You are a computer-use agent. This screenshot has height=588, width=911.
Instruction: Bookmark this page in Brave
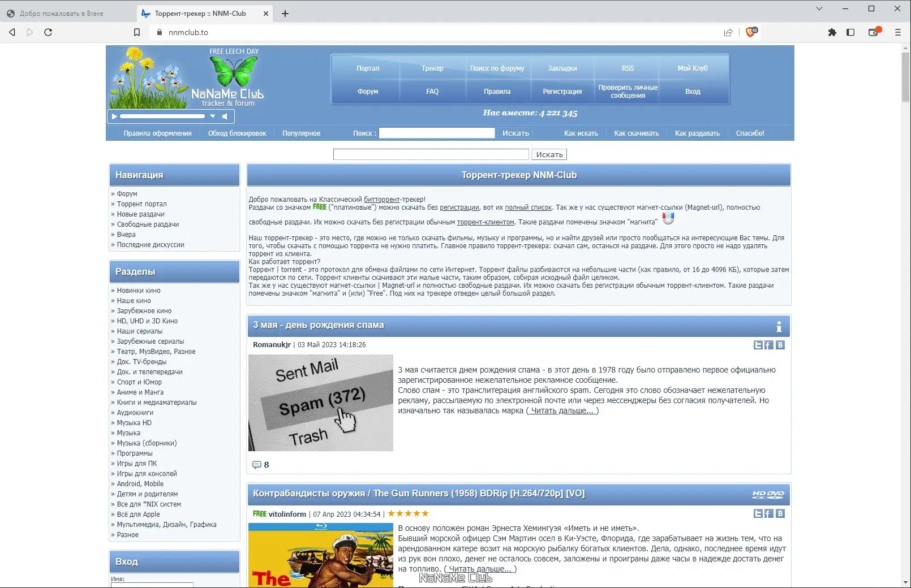pos(137,32)
